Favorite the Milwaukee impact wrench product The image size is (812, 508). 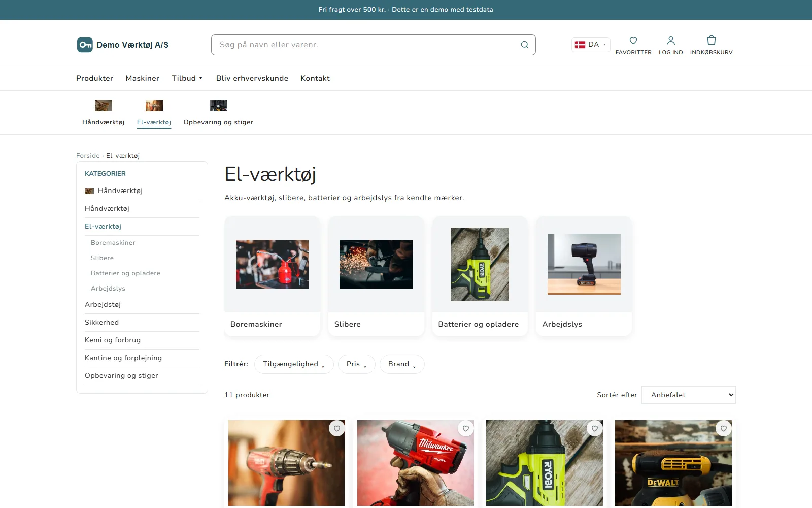click(466, 428)
